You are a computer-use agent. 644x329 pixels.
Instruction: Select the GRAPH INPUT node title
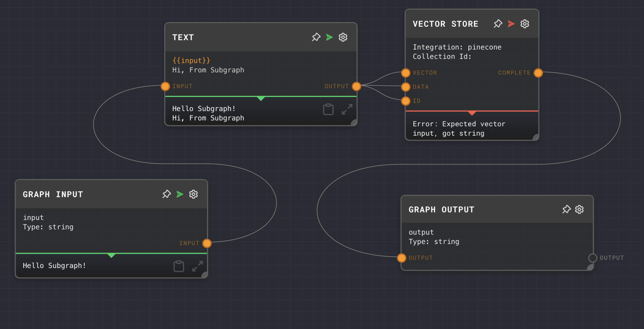pyautogui.click(x=53, y=194)
